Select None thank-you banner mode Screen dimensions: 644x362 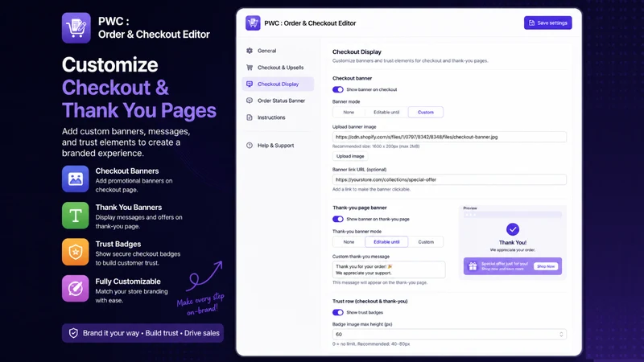(349, 242)
